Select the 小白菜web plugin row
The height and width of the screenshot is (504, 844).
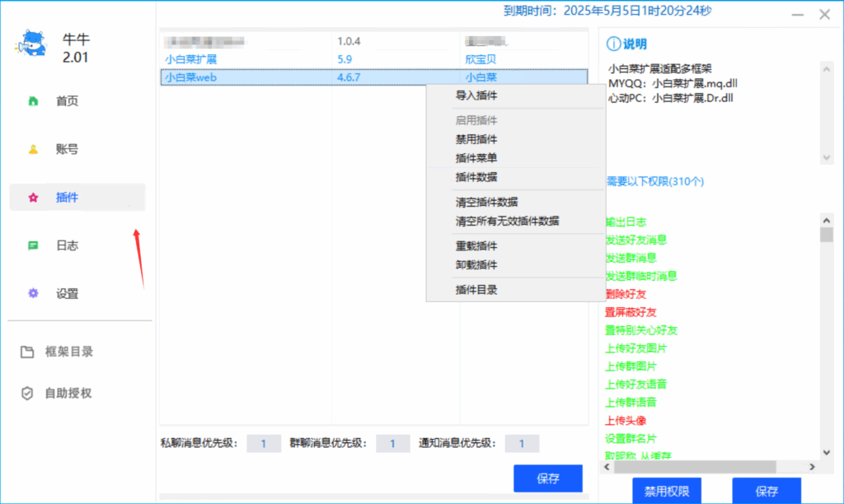tap(374, 77)
